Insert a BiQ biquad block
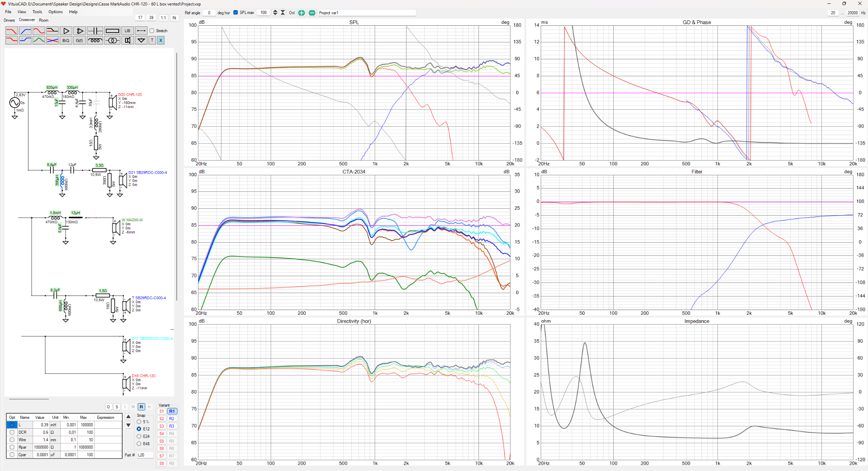The height and width of the screenshot is (471, 868). pos(66,40)
